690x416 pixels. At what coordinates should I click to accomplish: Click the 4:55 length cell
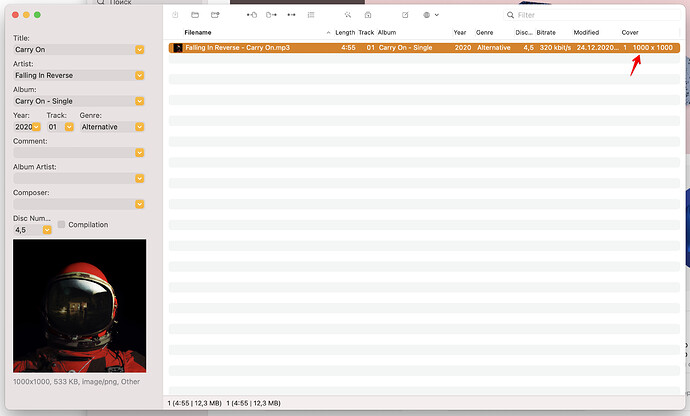click(348, 48)
